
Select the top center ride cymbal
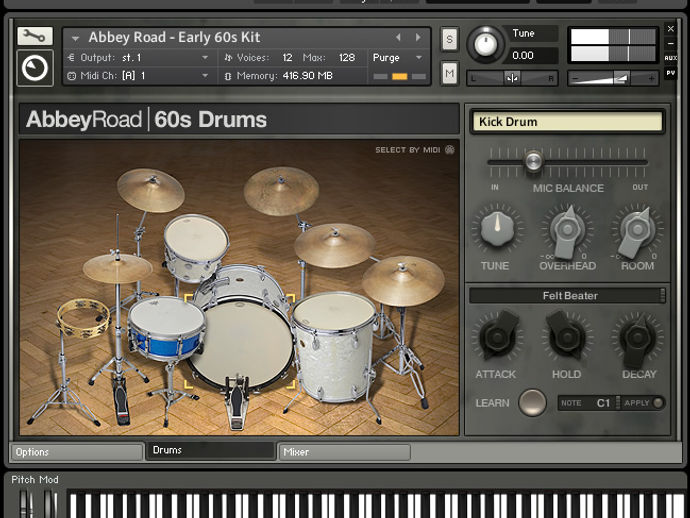click(281, 191)
